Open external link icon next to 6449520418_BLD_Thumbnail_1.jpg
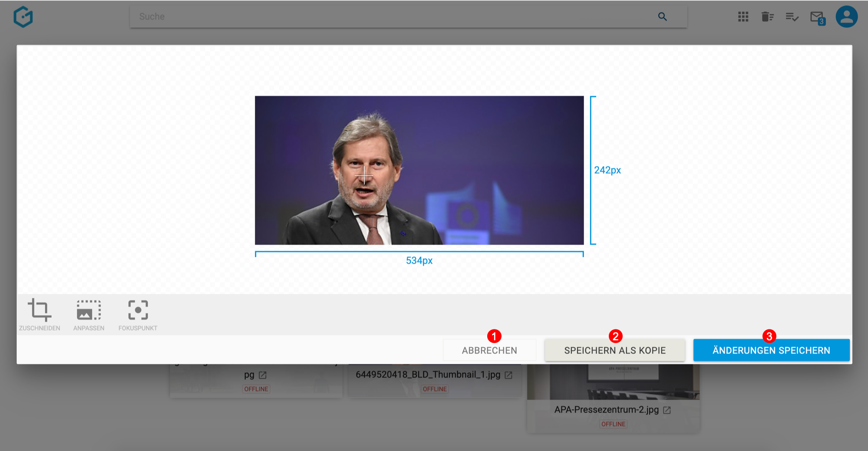Screen dimensions: 868x451 (x=508, y=375)
